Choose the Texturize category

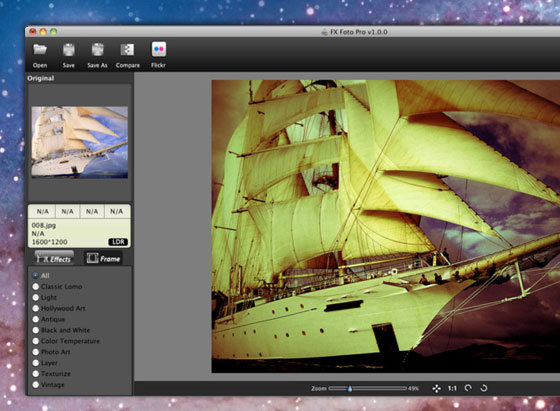pos(36,374)
